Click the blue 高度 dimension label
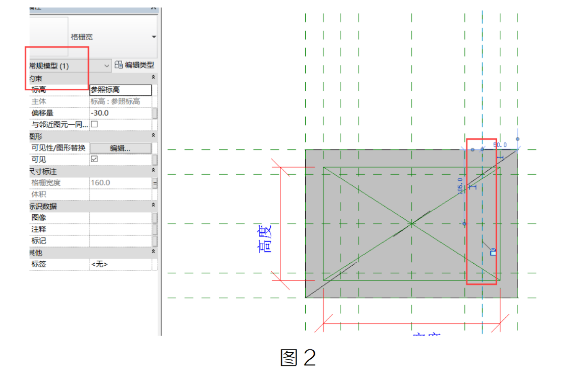The width and height of the screenshot is (577, 375). click(x=264, y=238)
